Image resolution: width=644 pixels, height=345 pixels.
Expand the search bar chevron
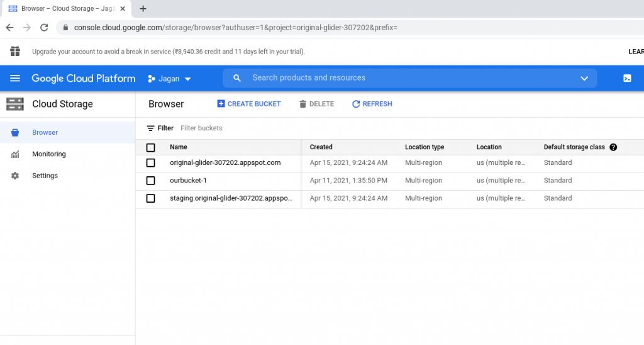tap(584, 78)
